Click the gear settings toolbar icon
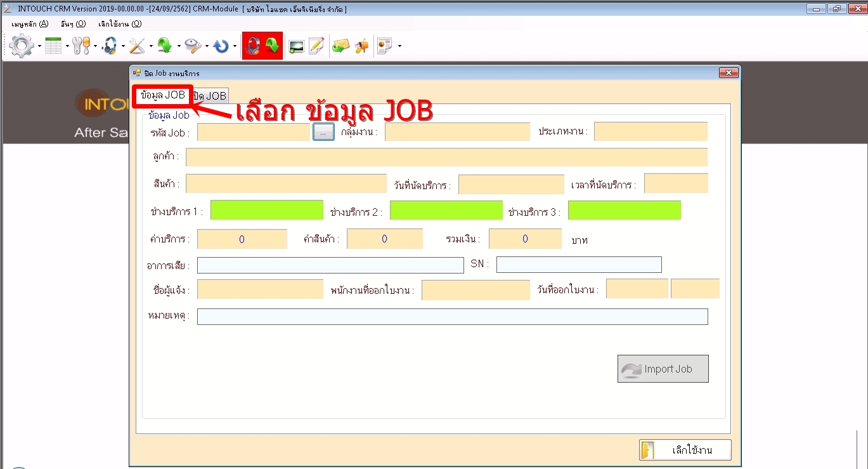This screenshot has width=868, height=469. [22, 46]
